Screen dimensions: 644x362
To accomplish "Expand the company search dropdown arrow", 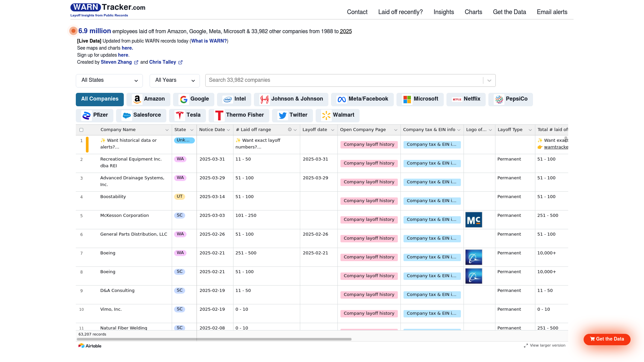I will pos(489,80).
